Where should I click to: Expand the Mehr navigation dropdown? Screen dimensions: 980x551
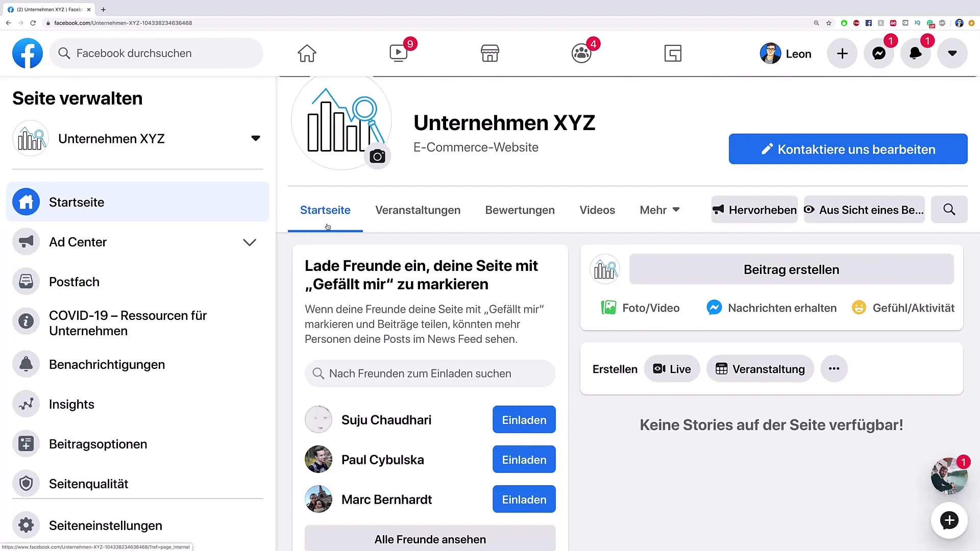click(659, 209)
